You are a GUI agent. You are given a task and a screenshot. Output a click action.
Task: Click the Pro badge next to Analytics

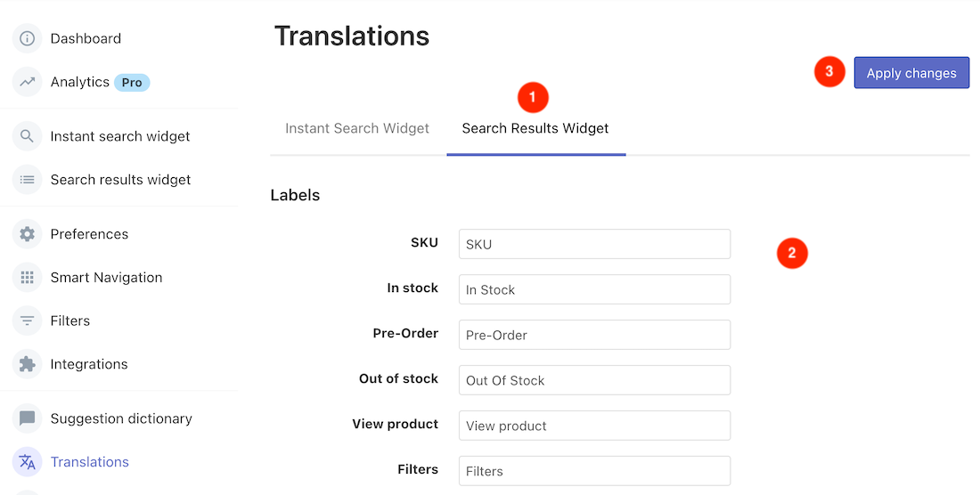tap(132, 82)
